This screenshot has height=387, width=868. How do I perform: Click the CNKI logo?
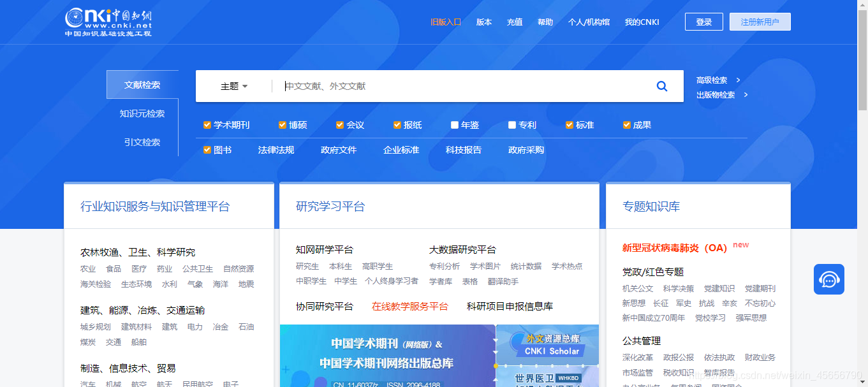[108, 22]
